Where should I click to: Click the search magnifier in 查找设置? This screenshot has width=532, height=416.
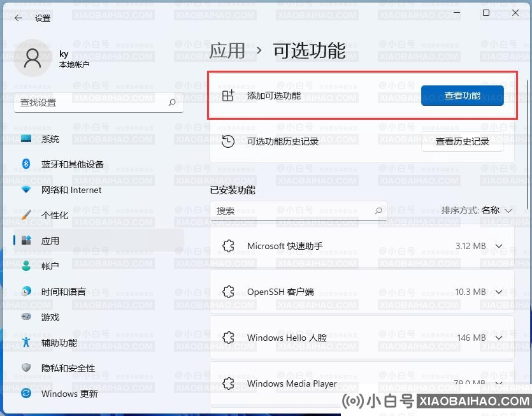172,102
